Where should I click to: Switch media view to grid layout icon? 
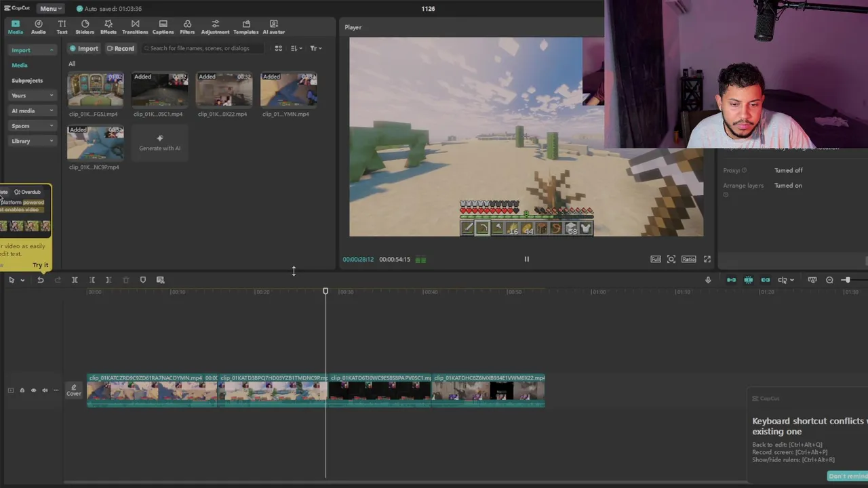278,48
